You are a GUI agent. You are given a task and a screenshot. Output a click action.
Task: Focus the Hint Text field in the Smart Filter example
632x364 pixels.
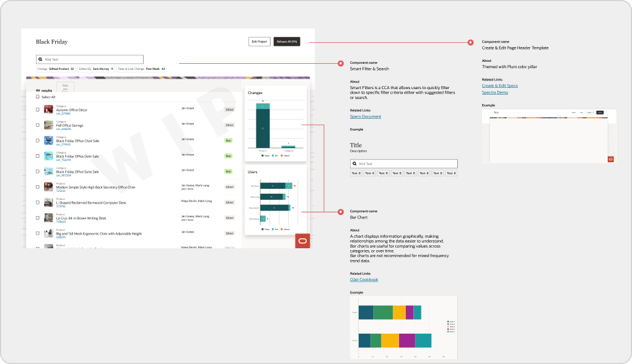coord(404,163)
